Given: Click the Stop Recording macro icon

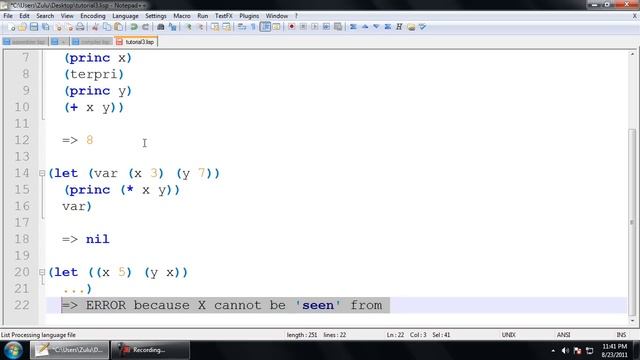Looking at the screenshot, I should [x=303, y=27].
